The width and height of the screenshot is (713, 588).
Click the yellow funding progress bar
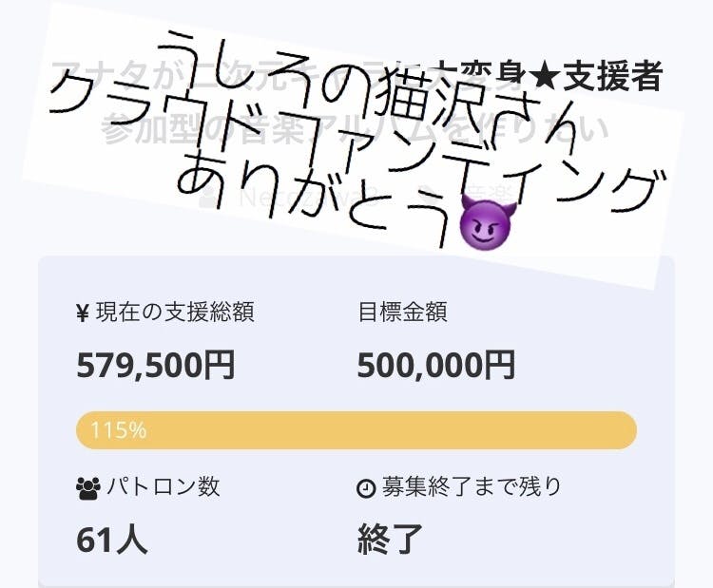(356, 430)
